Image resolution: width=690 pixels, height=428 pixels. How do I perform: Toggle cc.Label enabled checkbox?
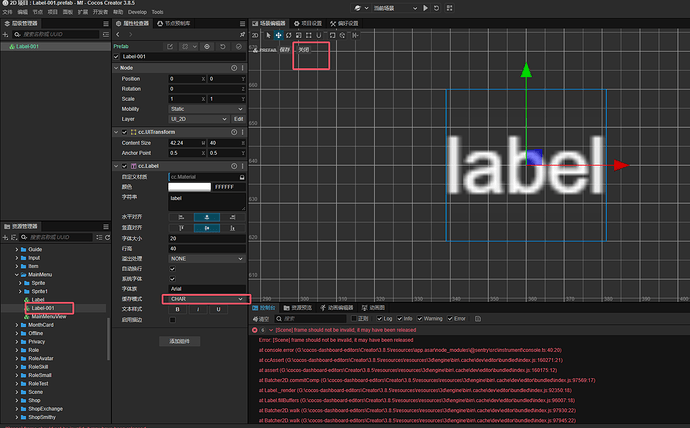click(125, 166)
